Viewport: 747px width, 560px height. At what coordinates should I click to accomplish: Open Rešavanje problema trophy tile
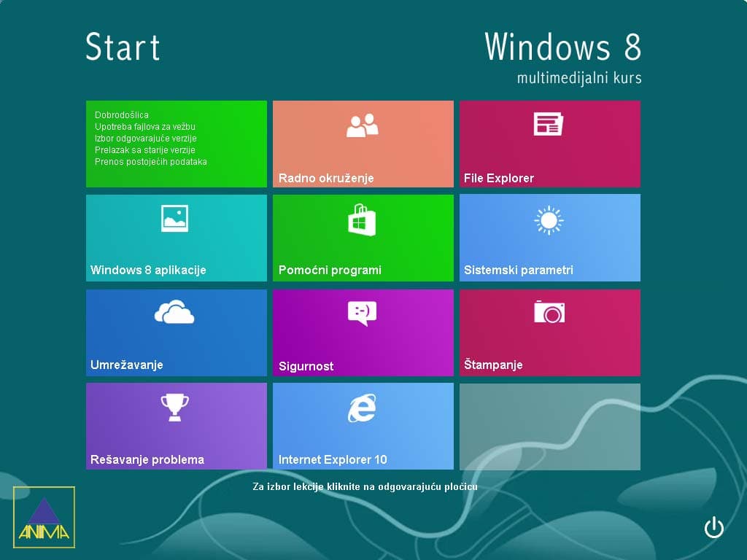click(x=176, y=426)
